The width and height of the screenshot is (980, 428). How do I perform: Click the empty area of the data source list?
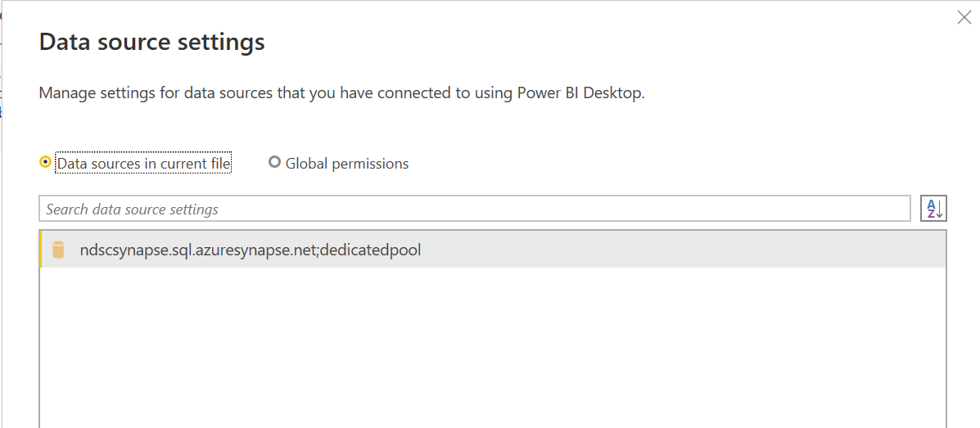[x=493, y=348]
